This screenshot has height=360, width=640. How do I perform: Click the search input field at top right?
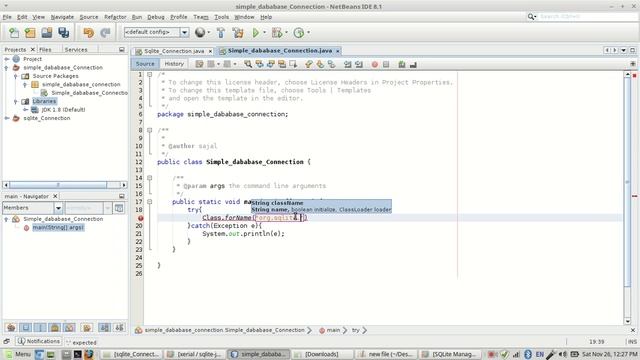click(x=588, y=16)
